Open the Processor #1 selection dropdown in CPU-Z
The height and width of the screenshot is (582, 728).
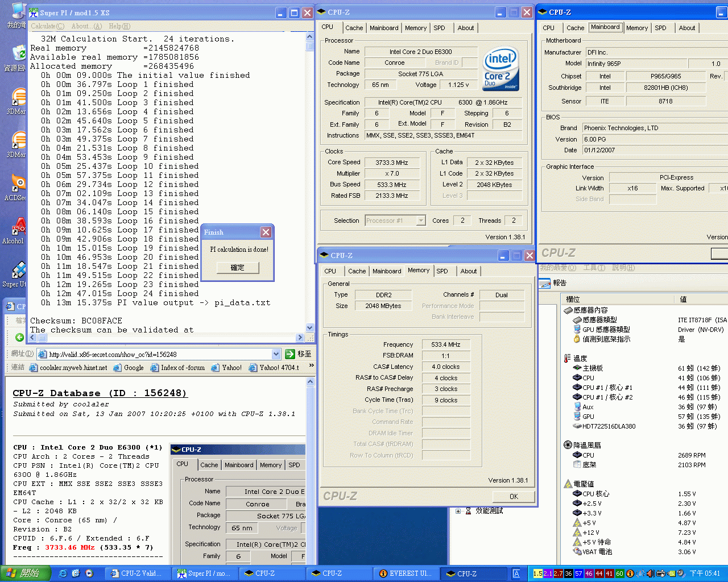pyautogui.click(x=421, y=221)
